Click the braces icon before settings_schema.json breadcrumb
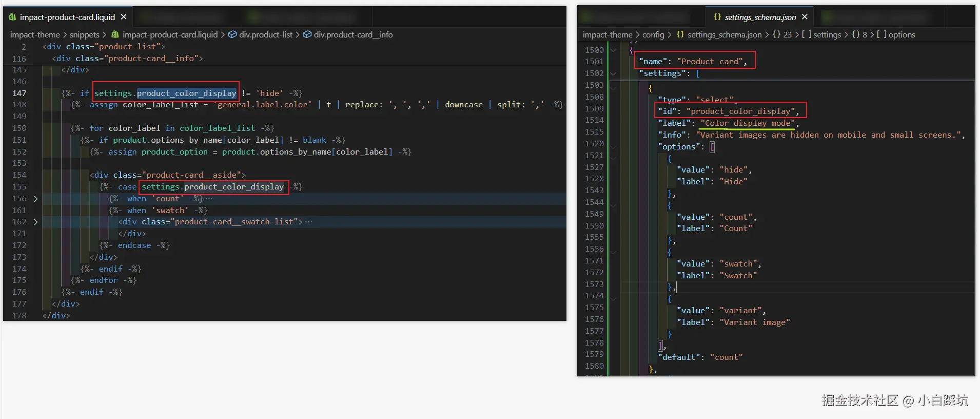The image size is (980, 419). pos(680,34)
